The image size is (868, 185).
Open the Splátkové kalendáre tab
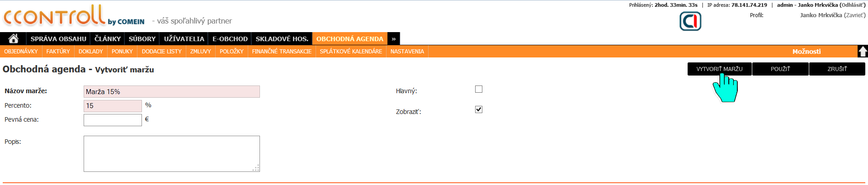click(x=351, y=52)
